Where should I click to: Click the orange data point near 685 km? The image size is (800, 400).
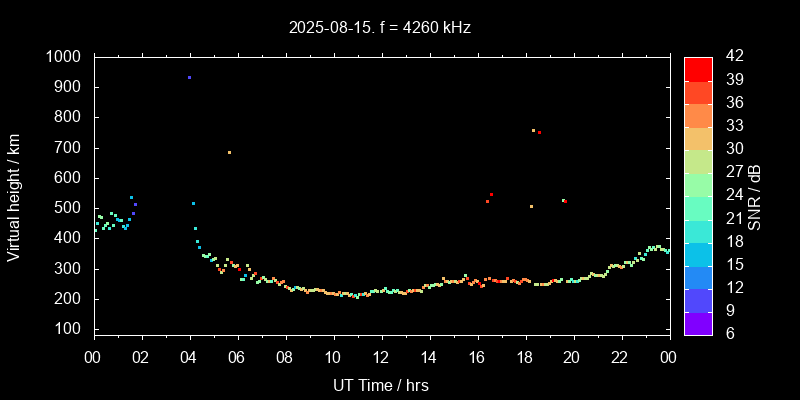229,152
